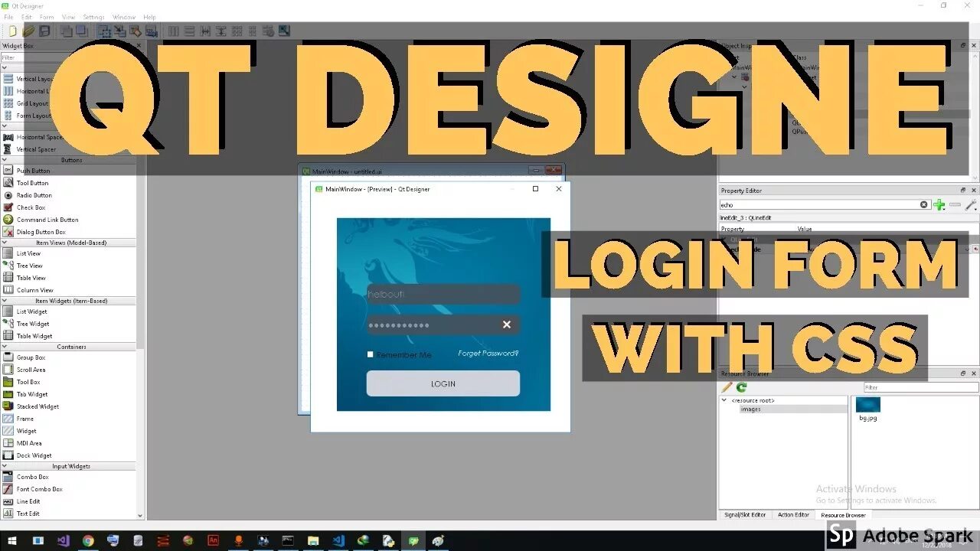This screenshot has width=980, height=551.
Task: Click the Forget Password? link
Action: coord(488,354)
